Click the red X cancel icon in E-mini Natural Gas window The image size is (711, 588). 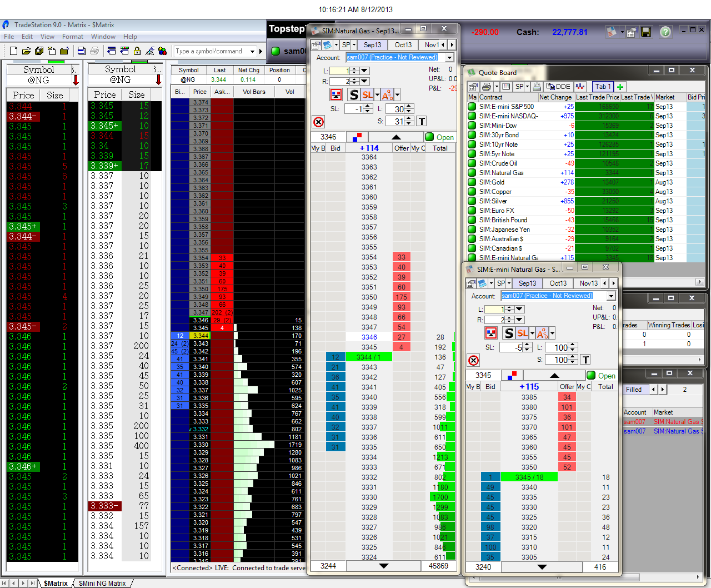pos(473,360)
